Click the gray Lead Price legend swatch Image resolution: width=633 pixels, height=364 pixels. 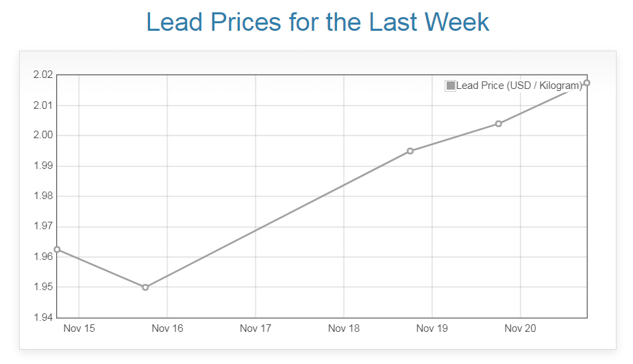coord(450,86)
